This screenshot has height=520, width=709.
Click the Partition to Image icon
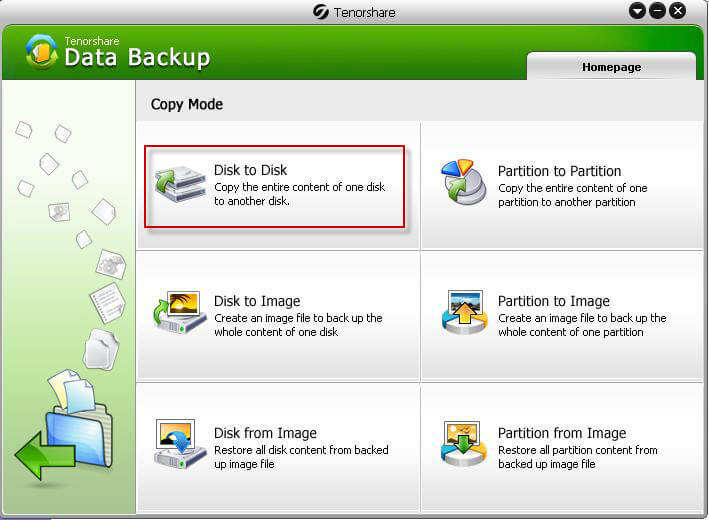pos(464,313)
